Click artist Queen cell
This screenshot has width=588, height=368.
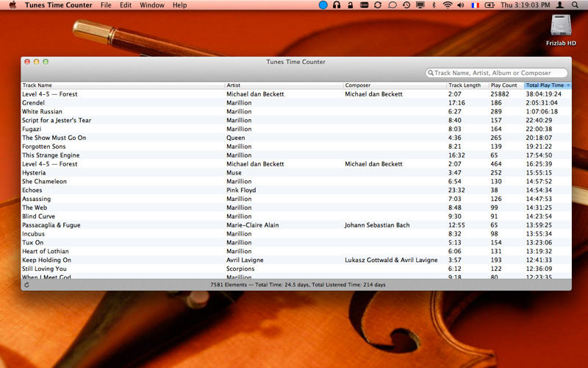[x=235, y=138]
